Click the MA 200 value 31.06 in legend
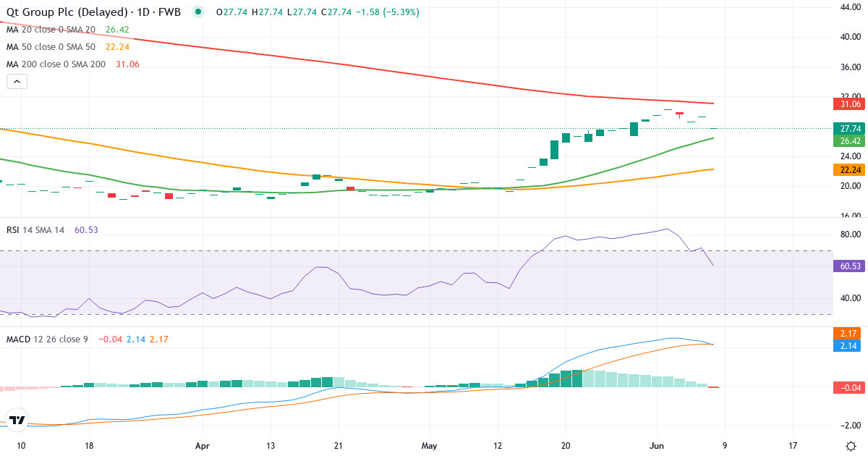Image resolution: width=868 pixels, height=456 pixels. (x=127, y=64)
